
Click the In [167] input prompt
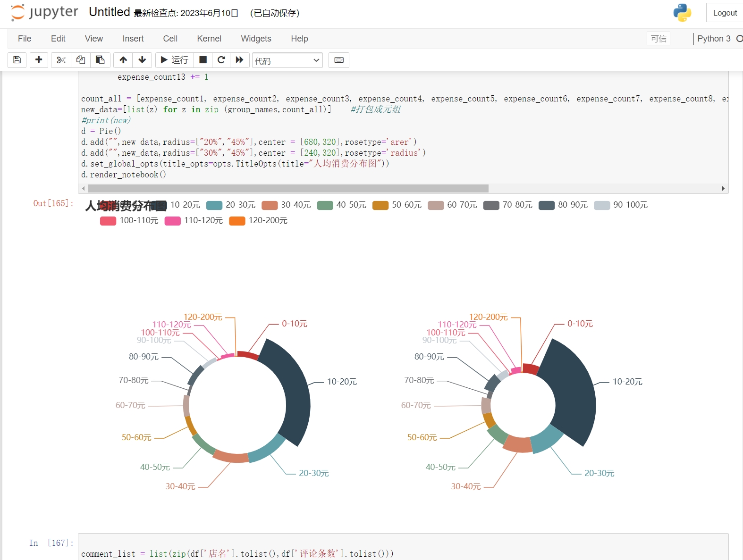tap(51, 543)
